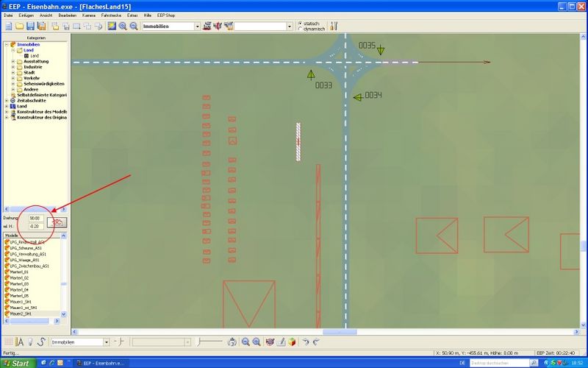Open the Datei menu

[x=8, y=15]
